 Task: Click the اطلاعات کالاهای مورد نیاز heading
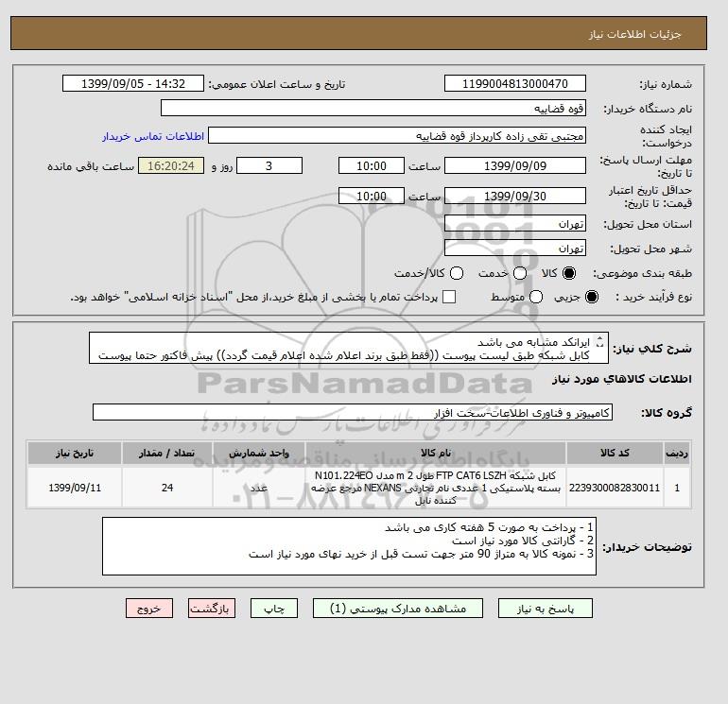click(x=622, y=379)
